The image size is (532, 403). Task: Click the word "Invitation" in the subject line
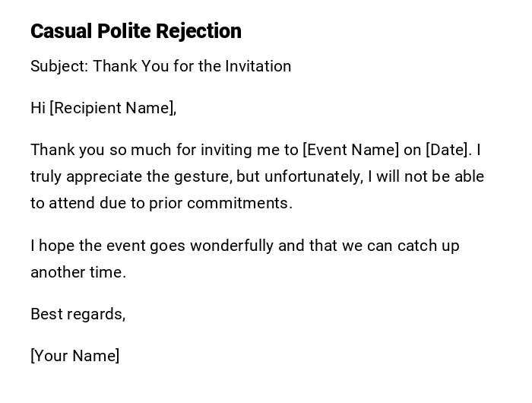(258, 66)
